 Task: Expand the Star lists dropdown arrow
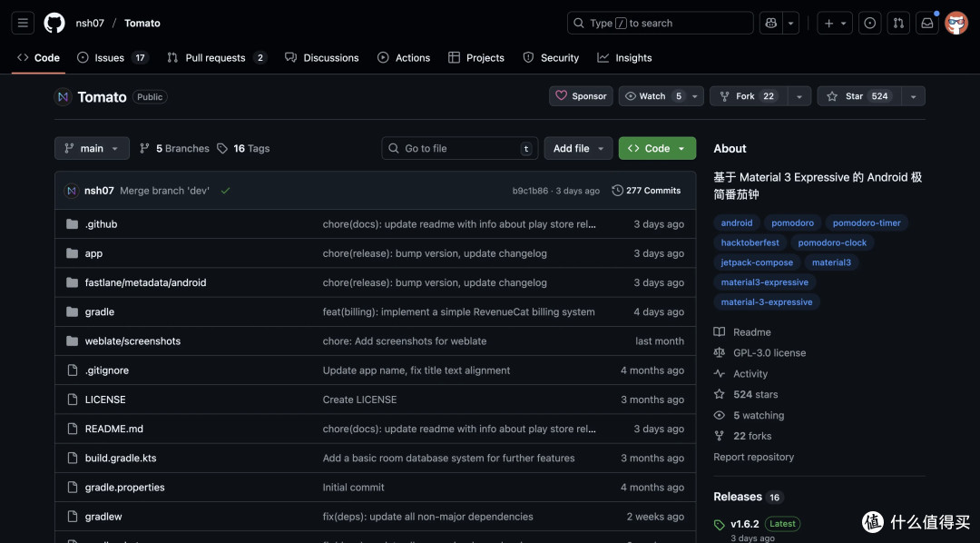(913, 96)
